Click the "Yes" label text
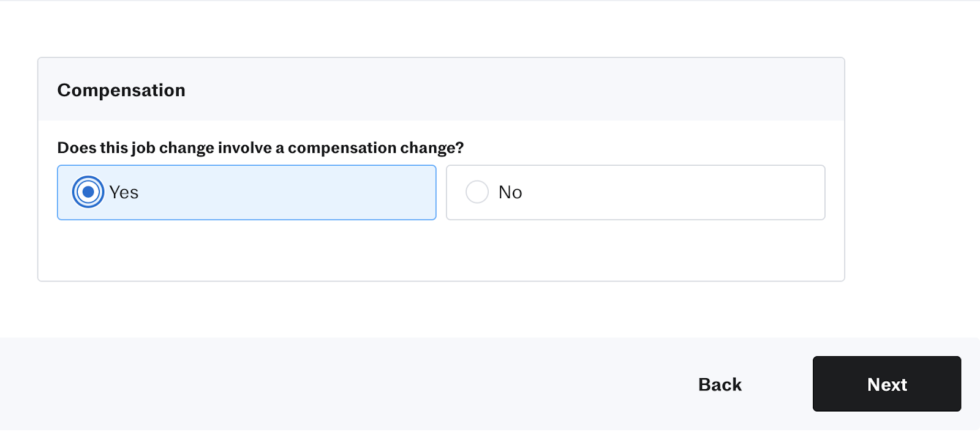980x443 pixels. point(124,192)
